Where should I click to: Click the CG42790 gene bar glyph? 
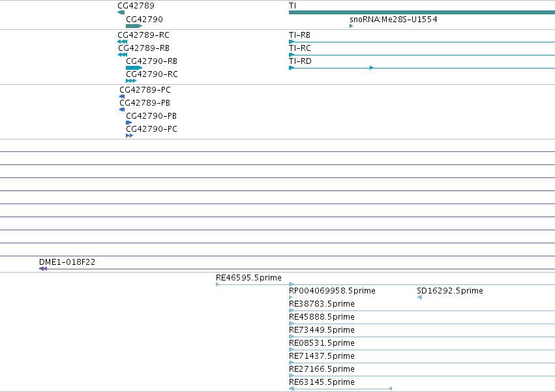134,26
